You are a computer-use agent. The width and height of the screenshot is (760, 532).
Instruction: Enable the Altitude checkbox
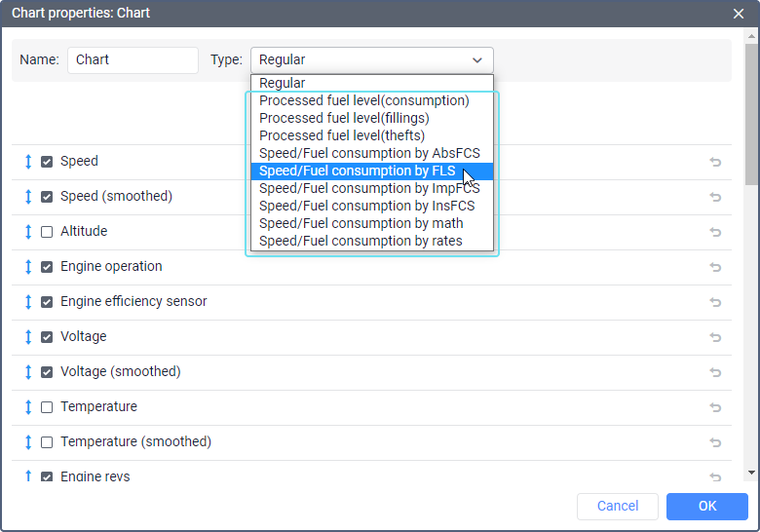(x=47, y=232)
